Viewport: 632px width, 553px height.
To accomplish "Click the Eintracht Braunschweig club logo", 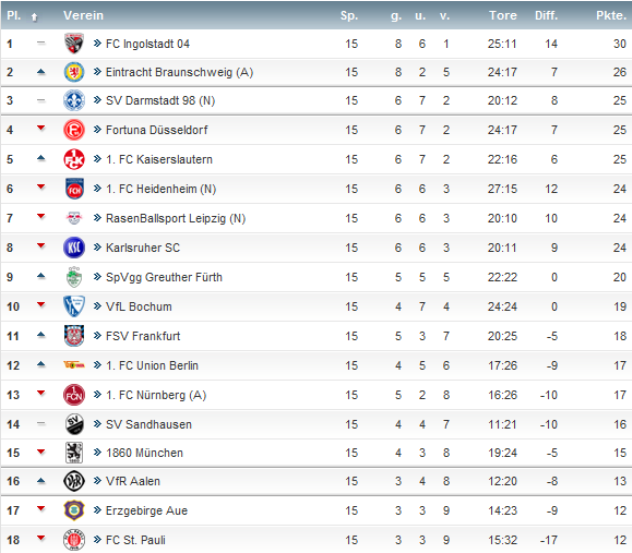I will (x=73, y=72).
